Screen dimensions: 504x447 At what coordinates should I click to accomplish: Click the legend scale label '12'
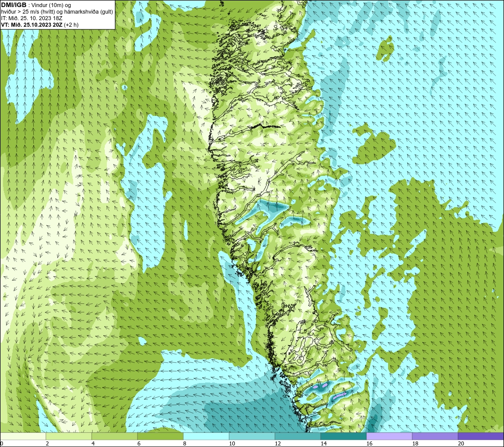tap(278, 444)
